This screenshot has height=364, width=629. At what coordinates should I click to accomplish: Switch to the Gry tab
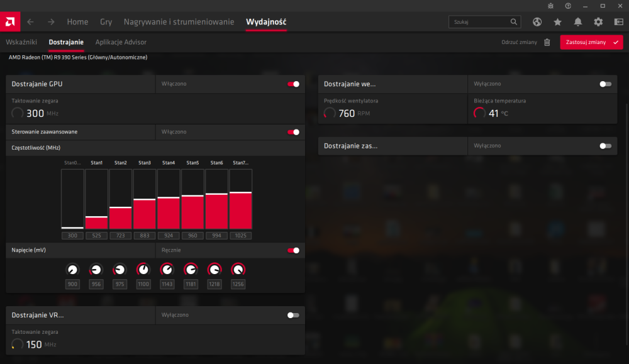tap(106, 22)
